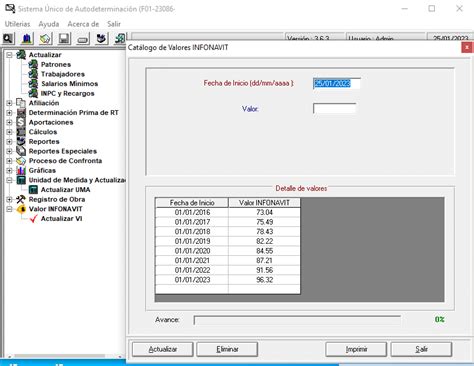
Task: Open the Acerca de menu
Action: (x=83, y=24)
